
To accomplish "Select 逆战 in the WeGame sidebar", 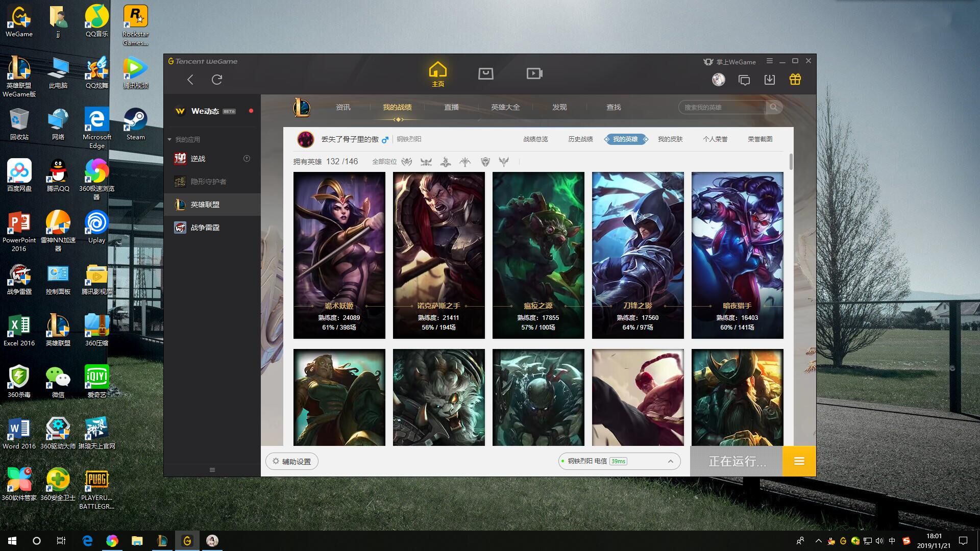I will [x=212, y=159].
